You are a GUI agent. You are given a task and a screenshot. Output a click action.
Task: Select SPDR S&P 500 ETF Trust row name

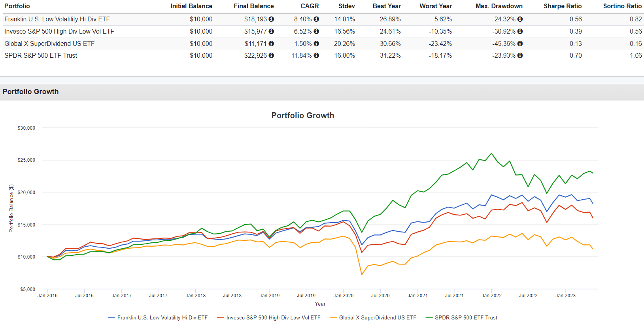coord(41,55)
